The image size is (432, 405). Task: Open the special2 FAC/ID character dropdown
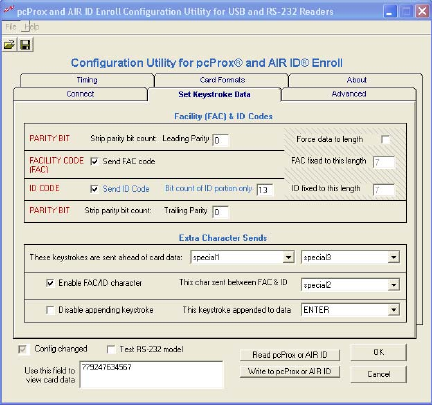point(394,285)
